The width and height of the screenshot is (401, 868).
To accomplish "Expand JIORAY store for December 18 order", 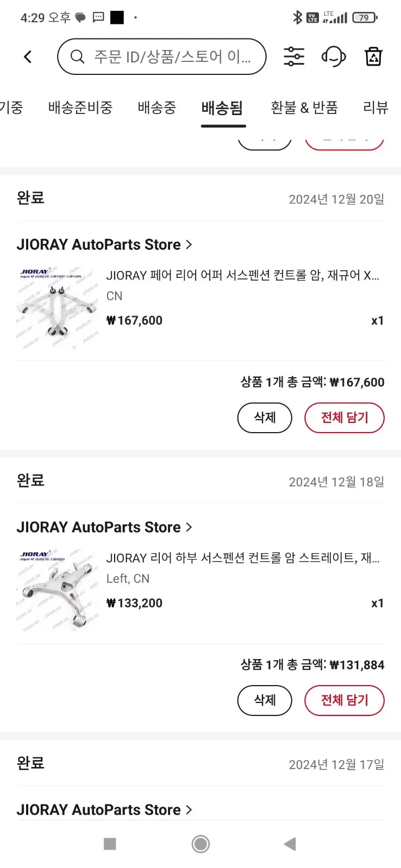I will point(104,527).
